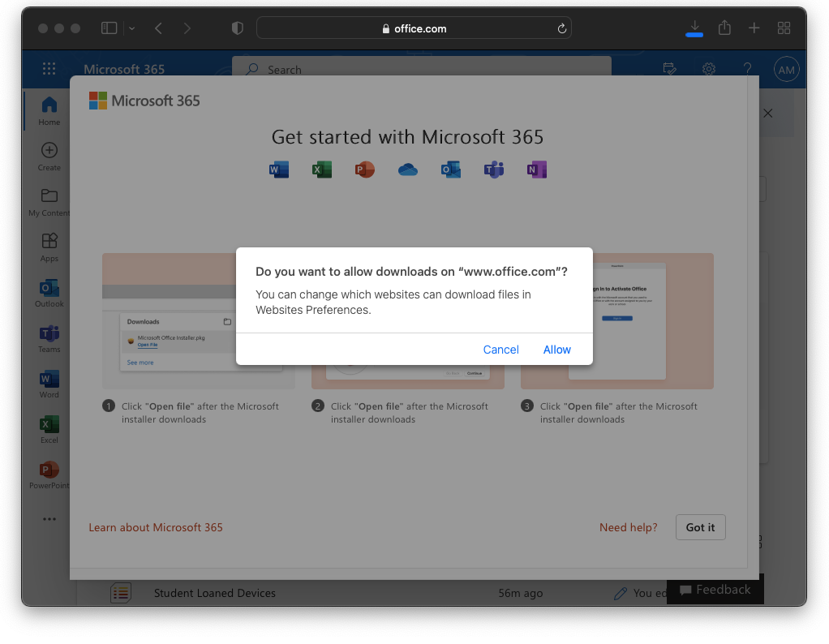Open Teams from the left sidebar
829x644 pixels.
click(49, 334)
